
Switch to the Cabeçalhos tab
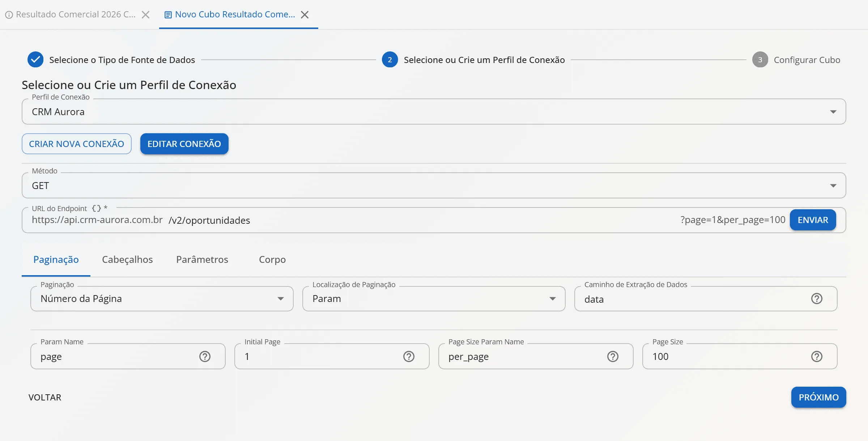[127, 260]
